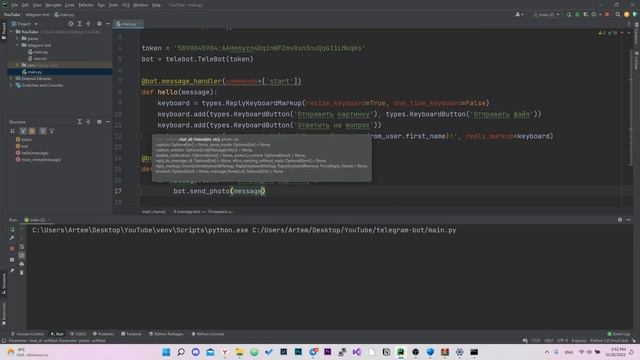Screen dimensions: 640x360
Task: Expand the parser folder
Action: (18, 38)
